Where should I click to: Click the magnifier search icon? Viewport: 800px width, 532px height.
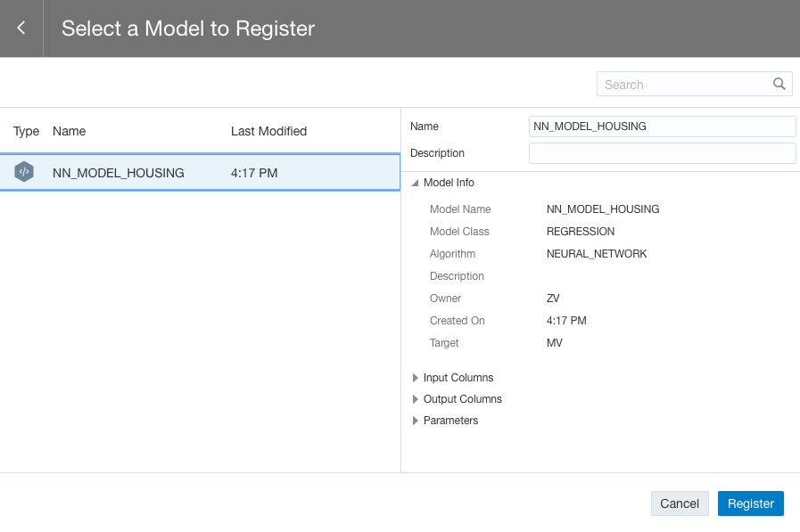(779, 84)
